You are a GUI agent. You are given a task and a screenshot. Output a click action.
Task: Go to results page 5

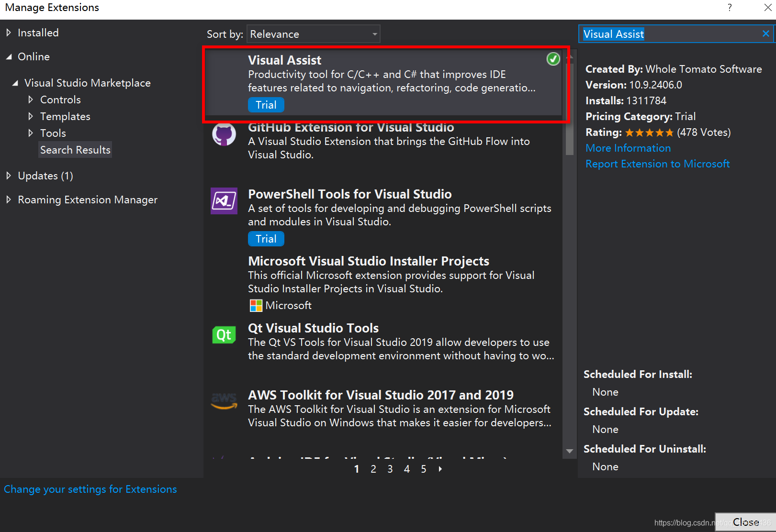(424, 469)
